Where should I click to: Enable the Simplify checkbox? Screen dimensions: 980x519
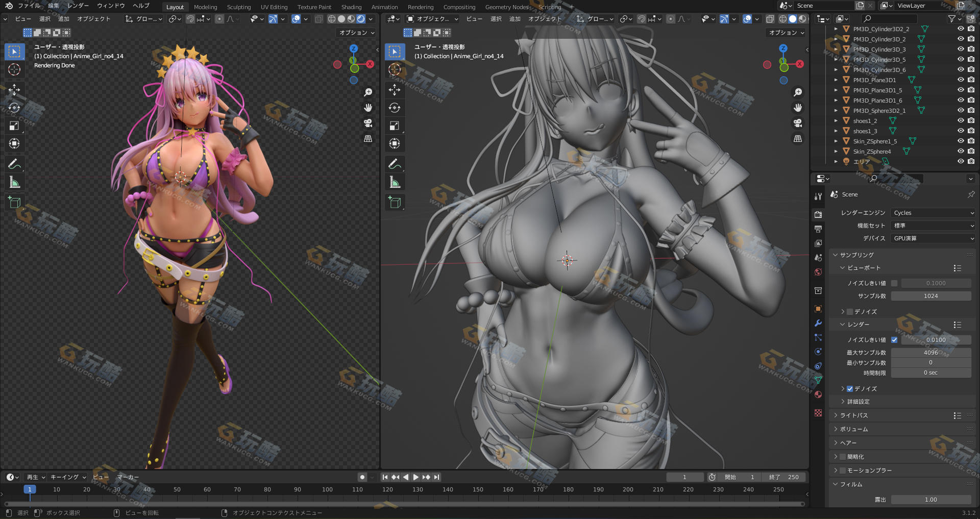point(843,457)
